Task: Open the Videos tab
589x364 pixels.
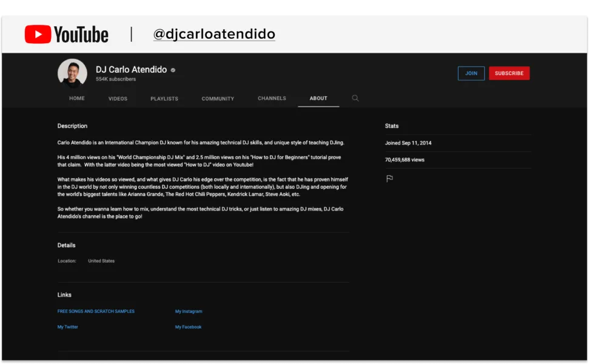Action: click(x=118, y=99)
